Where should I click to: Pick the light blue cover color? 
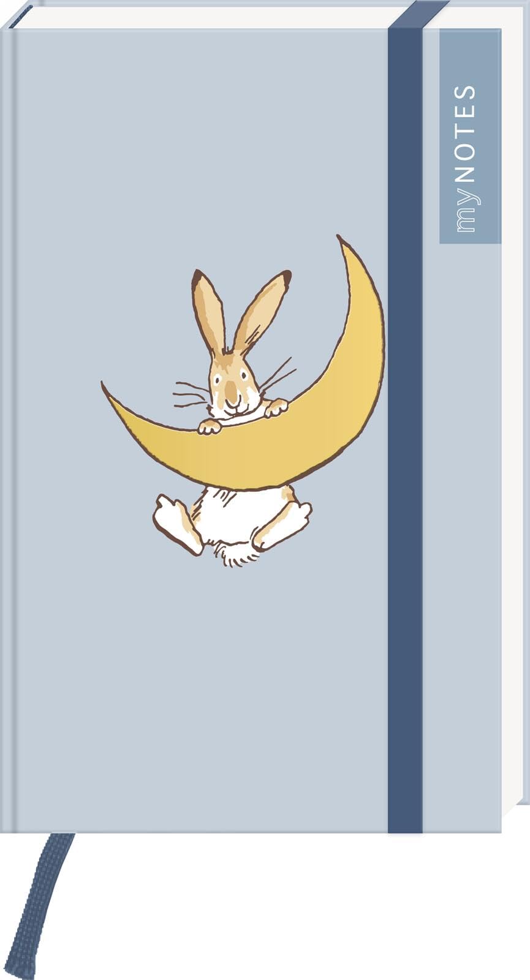(195, 674)
